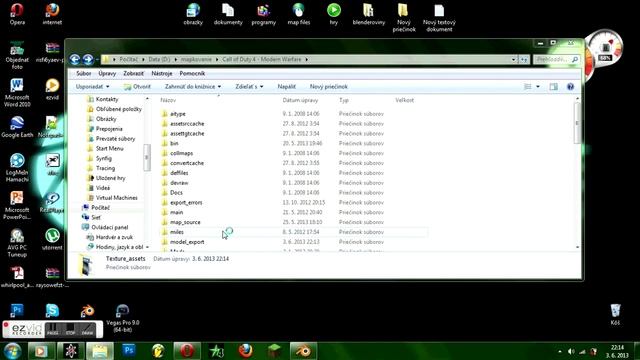Viewport: 640px width, 360px height.
Task: Click the Photoshop taskbar icon
Action: coord(129,351)
